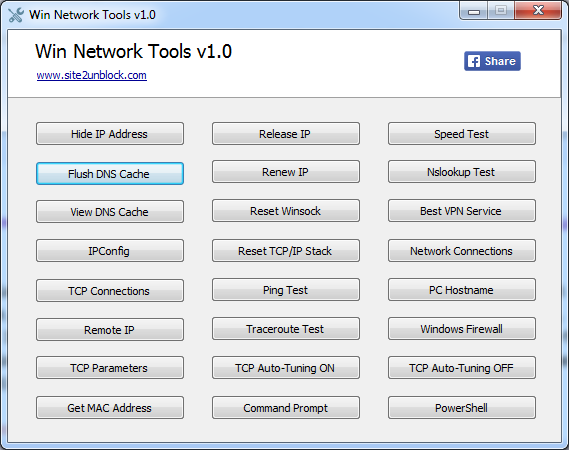This screenshot has width=570, height=451.
Task: Click the Release IP button
Action: [x=286, y=134]
